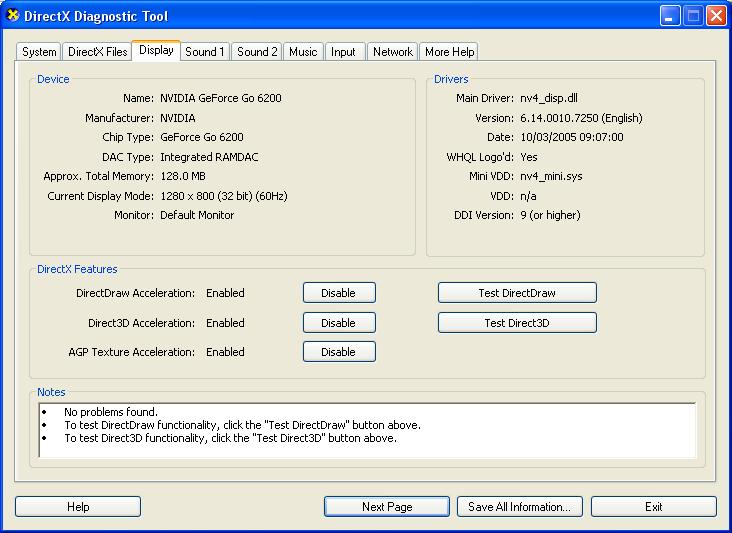Switch to the Music tab
The width and height of the screenshot is (732, 533).
303,52
